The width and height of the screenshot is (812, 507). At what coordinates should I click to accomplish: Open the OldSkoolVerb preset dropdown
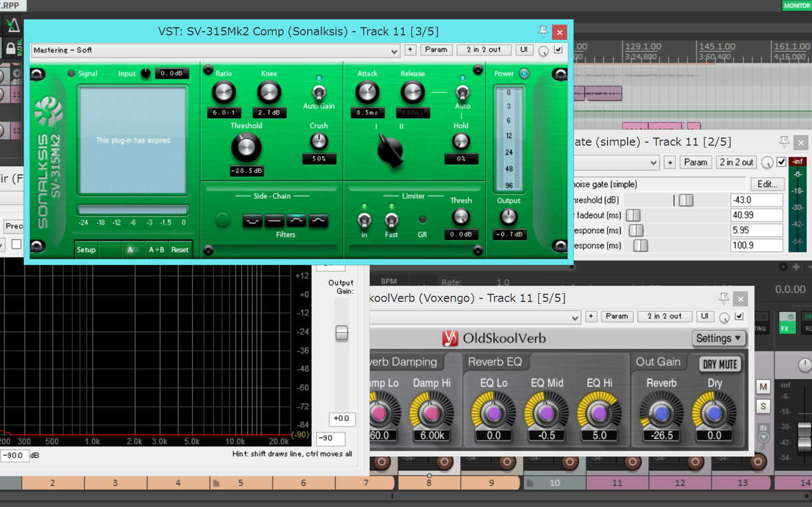pos(475,318)
